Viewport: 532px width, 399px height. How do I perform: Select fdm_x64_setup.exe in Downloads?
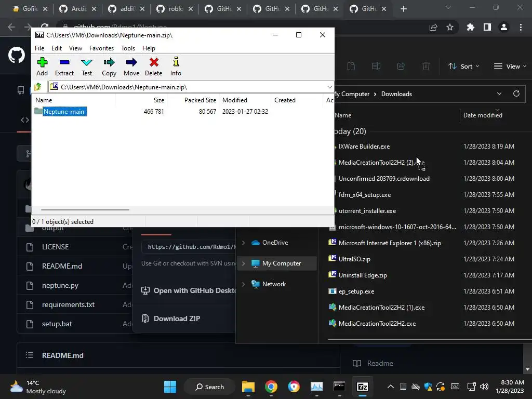coord(364,195)
